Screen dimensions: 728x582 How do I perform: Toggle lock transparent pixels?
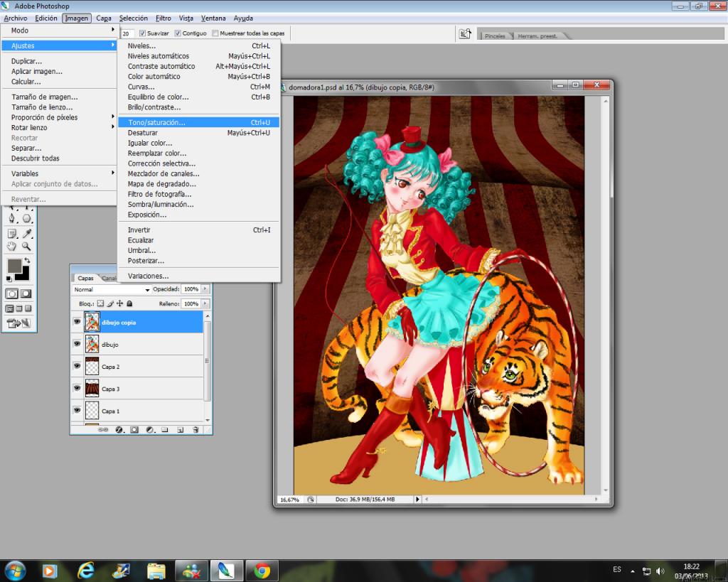point(100,303)
